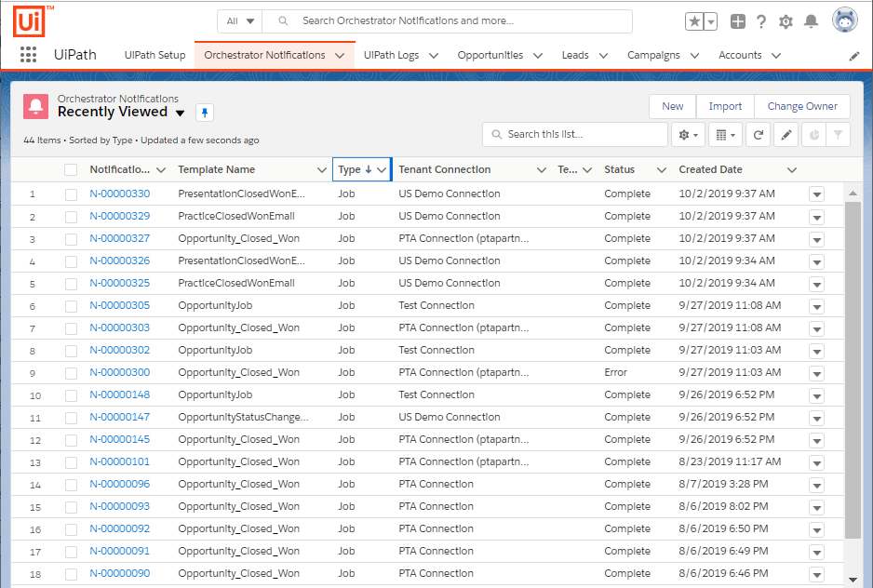Click the notifications bell icon in header
The height and width of the screenshot is (588, 873).
coord(812,21)
